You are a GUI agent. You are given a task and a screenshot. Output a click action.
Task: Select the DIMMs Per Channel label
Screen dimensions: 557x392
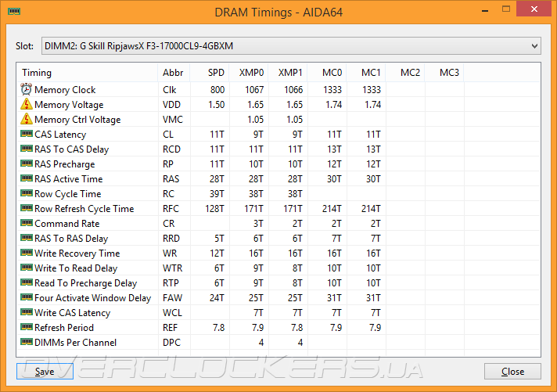(x=75, y=343)
